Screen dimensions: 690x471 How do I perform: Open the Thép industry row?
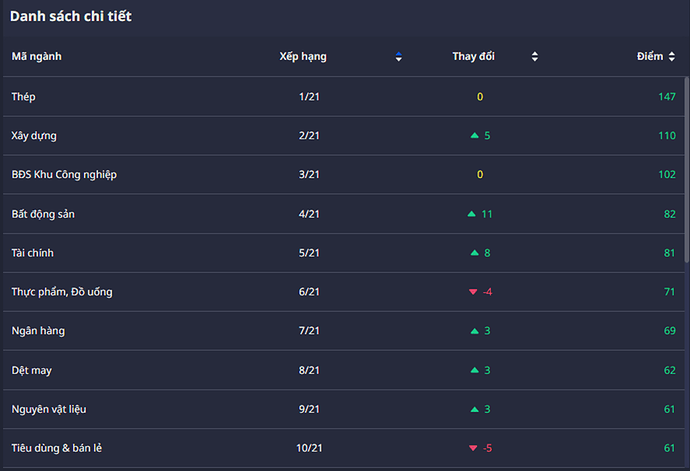click(24, 96)
